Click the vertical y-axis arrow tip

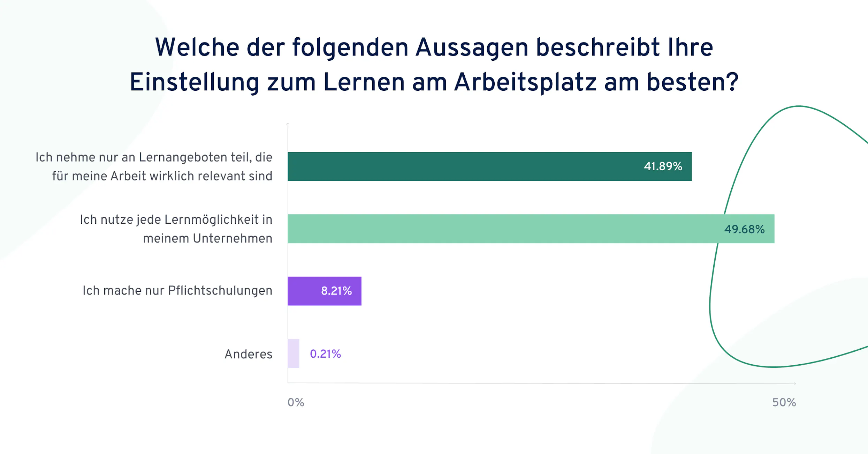(288, 124)
